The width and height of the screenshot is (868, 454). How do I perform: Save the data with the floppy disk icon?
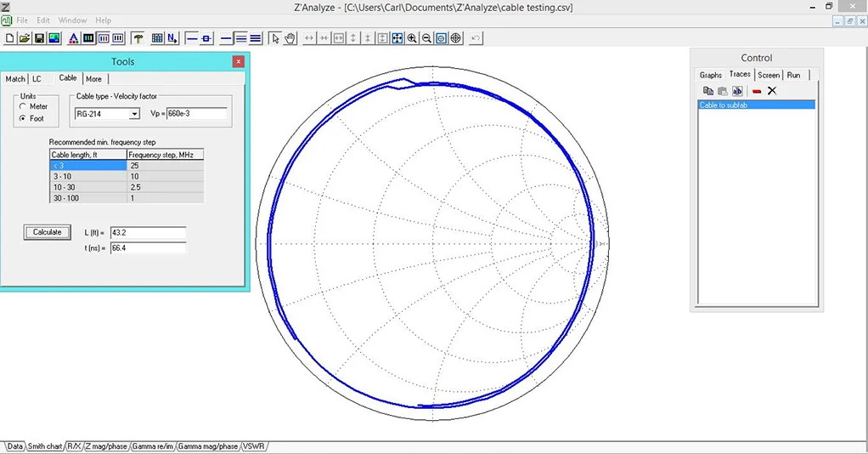(39, 38)
